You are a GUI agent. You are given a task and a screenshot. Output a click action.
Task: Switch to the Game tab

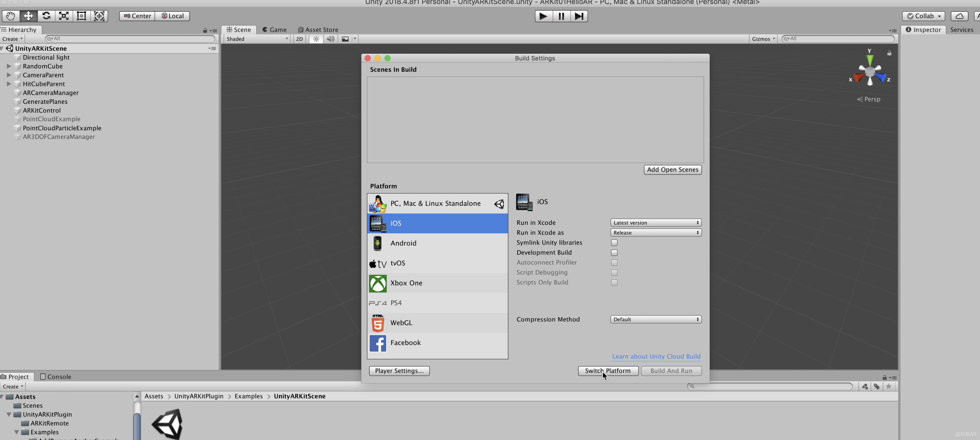274,30
